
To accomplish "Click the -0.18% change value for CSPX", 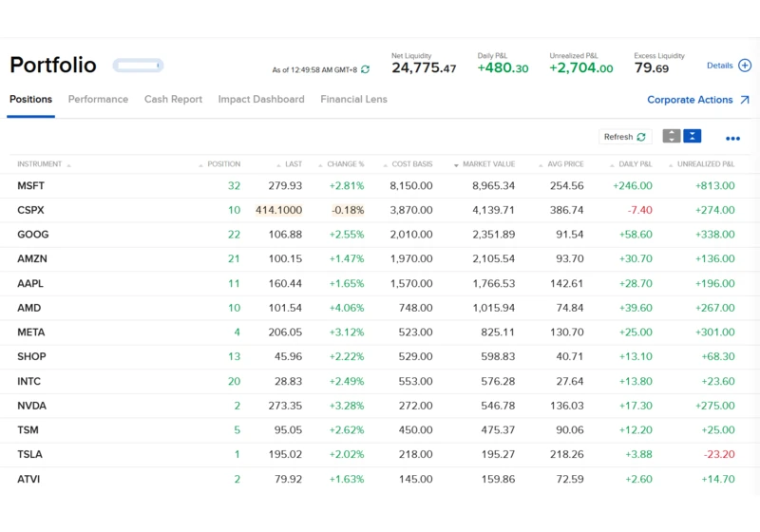I will (348, 210).
